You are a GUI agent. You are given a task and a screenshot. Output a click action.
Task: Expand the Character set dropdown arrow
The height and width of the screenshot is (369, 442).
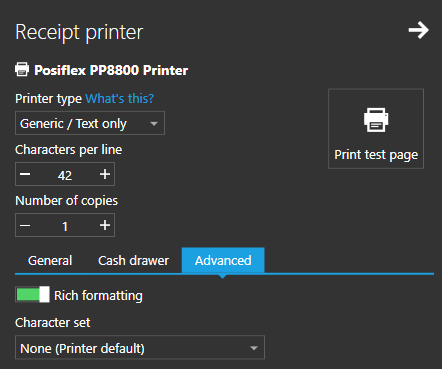coord(254,348)
